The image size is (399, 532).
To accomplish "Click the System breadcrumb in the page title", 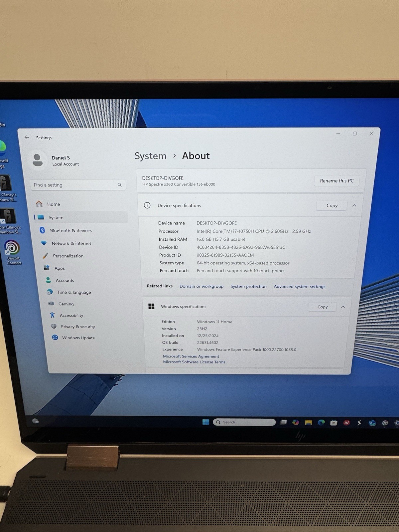I will 150,156.
